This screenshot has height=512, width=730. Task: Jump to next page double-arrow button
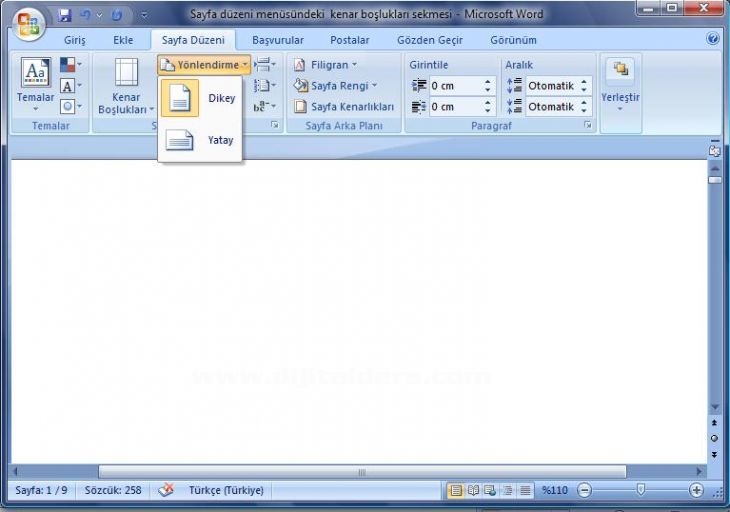(x=714, y=454)
